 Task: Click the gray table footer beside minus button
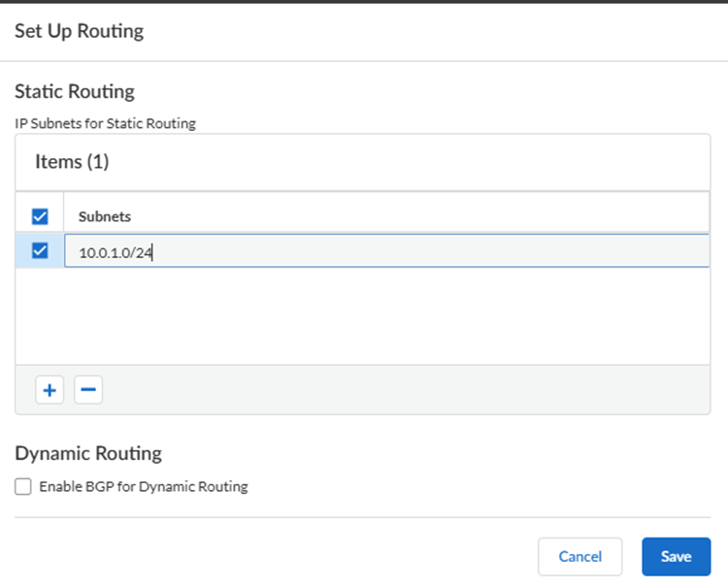coord(388,390)
